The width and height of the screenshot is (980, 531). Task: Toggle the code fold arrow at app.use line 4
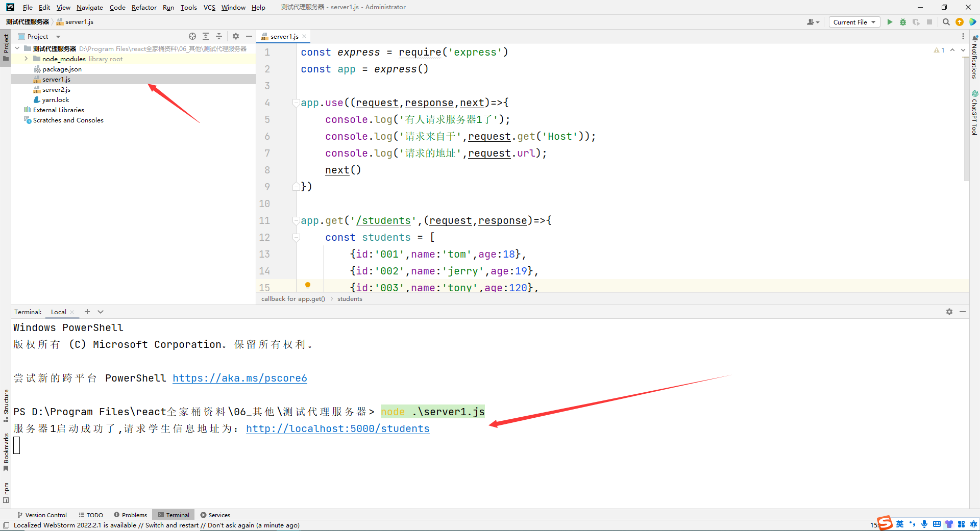click(x=296, y=103)
